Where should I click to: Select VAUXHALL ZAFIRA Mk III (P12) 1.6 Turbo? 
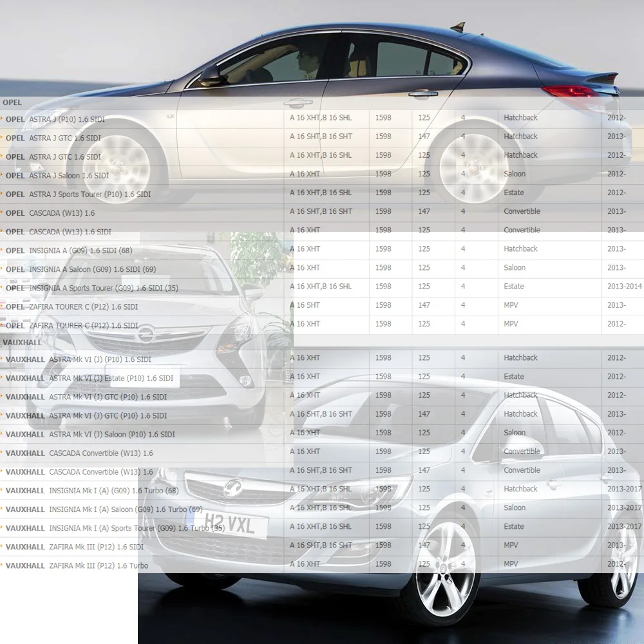pos(77,565)
